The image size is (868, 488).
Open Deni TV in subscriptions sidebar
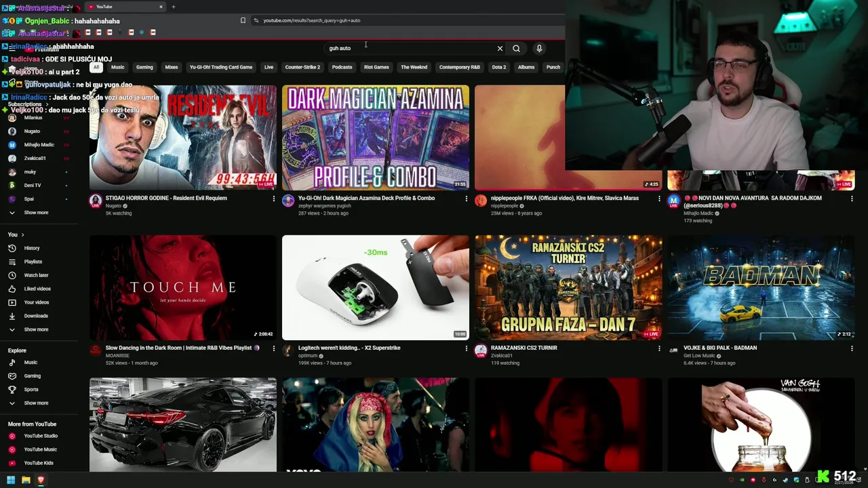coord(32,186)
